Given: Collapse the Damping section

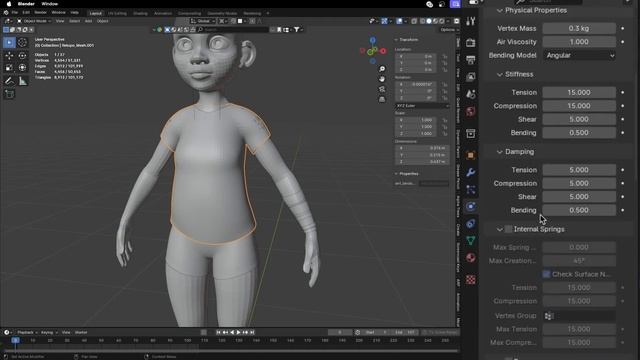Looking at the screenshot, I should tap(500, 152).
